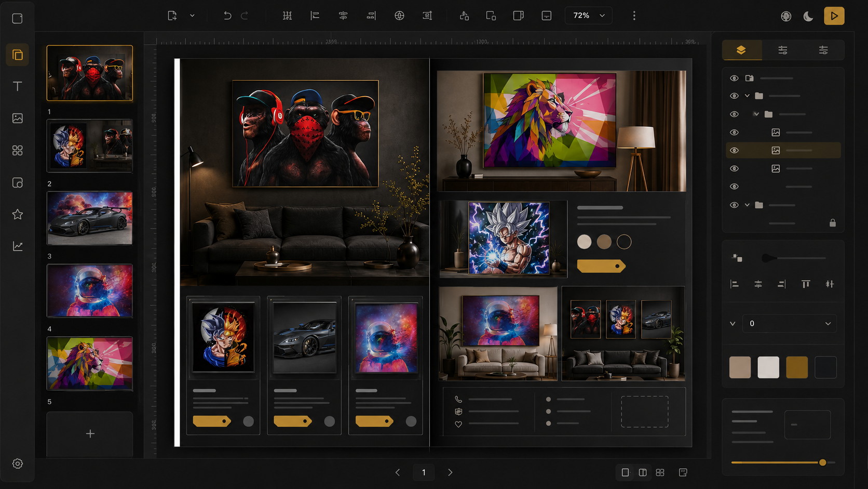
Task: Click the circular globe icon in the toolbar center
Action: (399, 16)
